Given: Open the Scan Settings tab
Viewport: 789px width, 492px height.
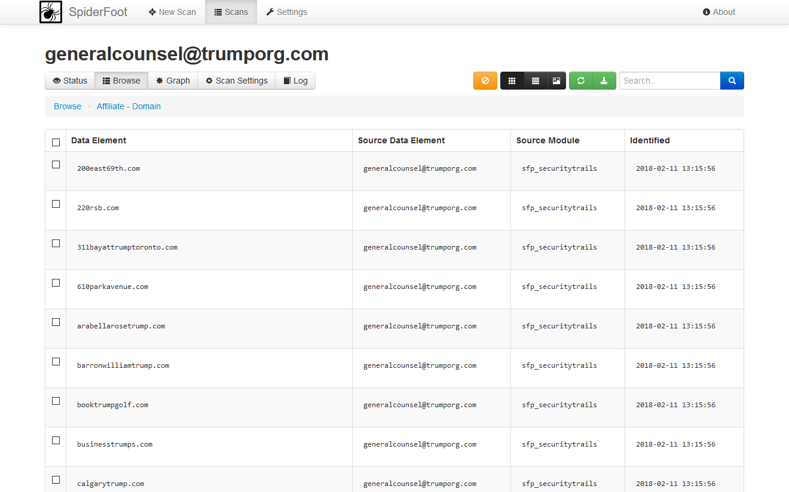Looking at the screenshot, I should [236, 81].
